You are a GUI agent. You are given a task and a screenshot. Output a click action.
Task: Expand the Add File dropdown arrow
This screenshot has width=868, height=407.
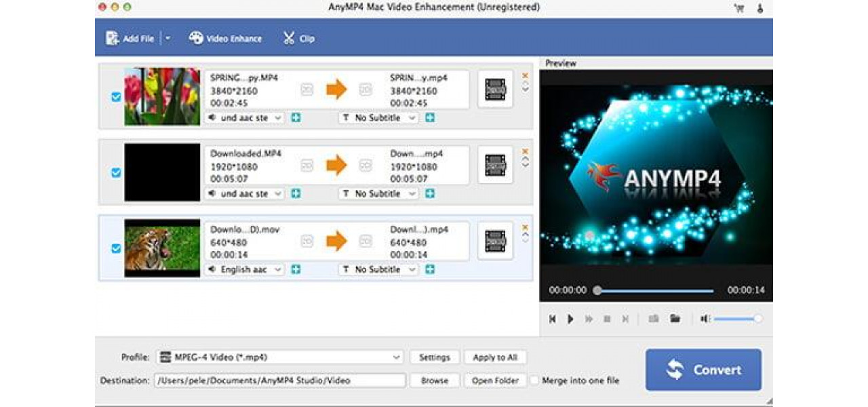point(167,39)
